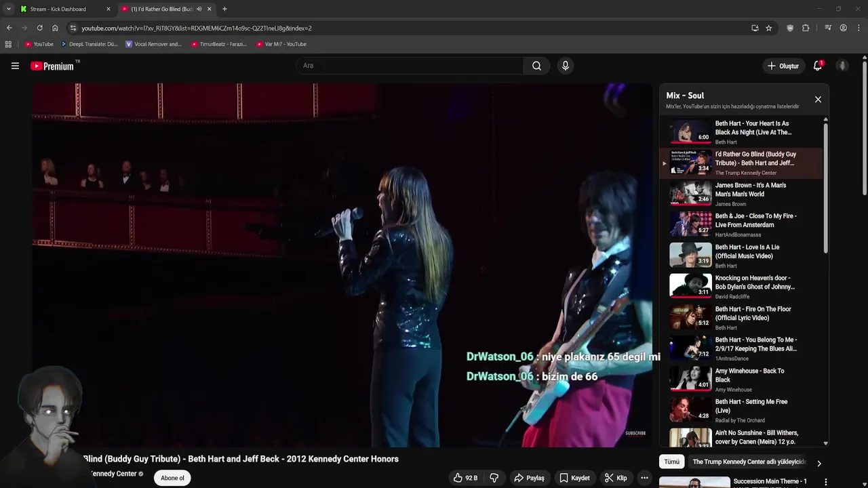
Task: Reload the page
Action: (x=39, y=28)
